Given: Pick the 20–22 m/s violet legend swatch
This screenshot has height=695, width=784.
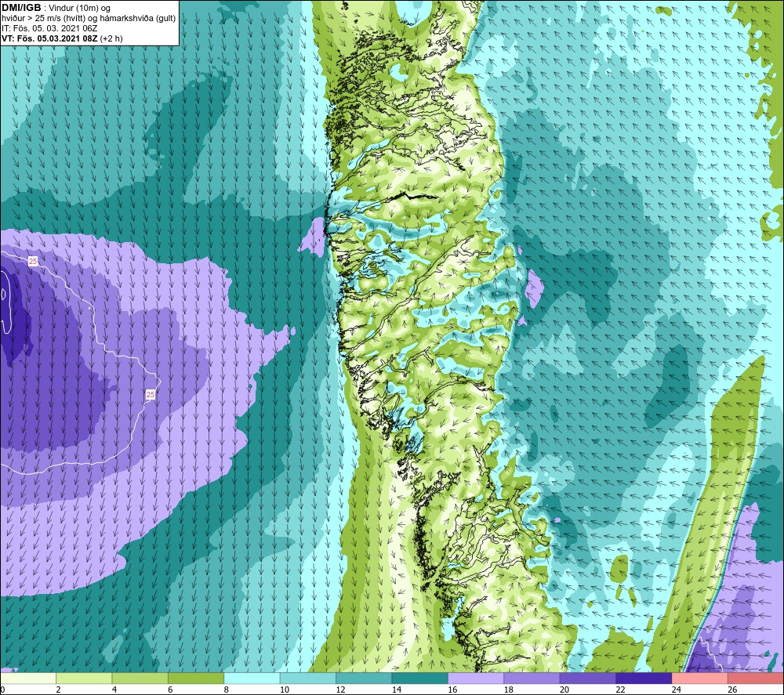Looking at the screenshot, I should coord(588,678).
